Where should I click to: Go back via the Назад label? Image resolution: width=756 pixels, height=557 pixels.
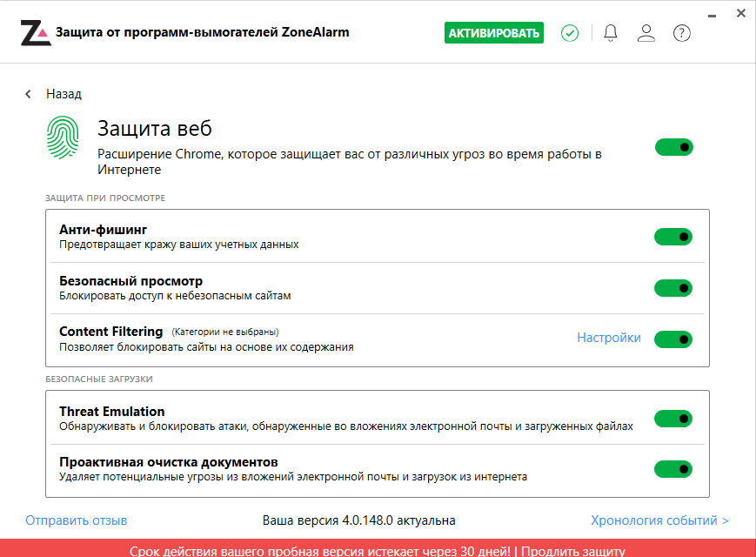coord(64,93)
